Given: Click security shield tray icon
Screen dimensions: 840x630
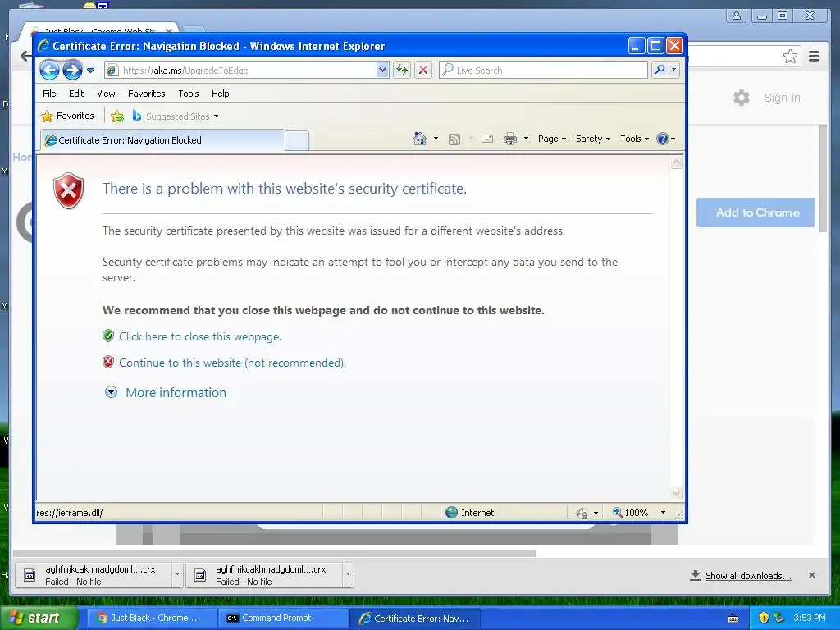Looking at the screenshot, I should (x=764, y=618).
